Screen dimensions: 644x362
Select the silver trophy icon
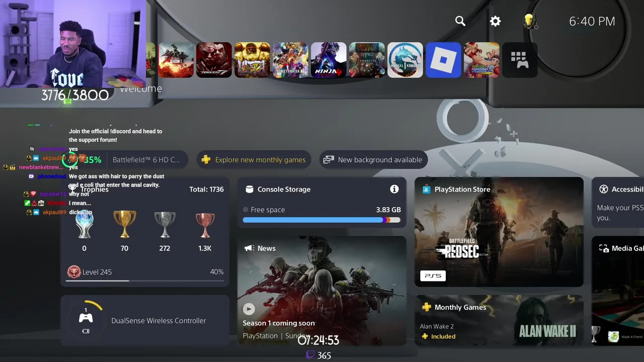click(165, 225)
